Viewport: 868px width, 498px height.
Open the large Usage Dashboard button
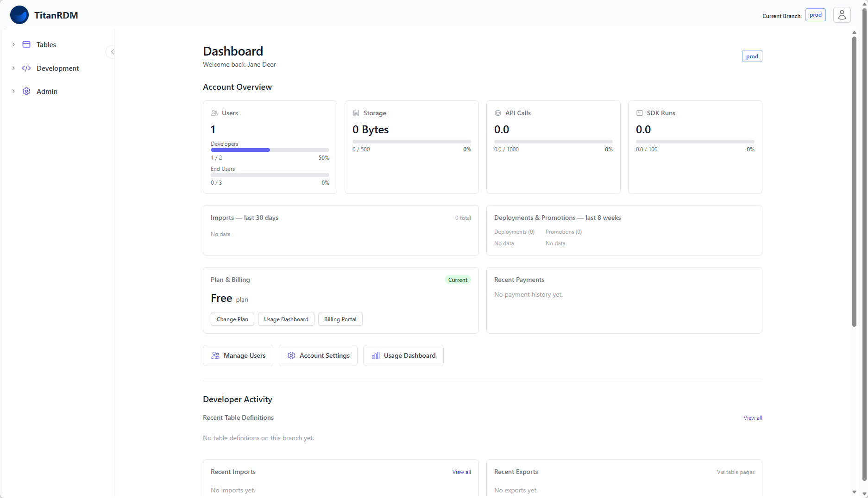(403, 355)
